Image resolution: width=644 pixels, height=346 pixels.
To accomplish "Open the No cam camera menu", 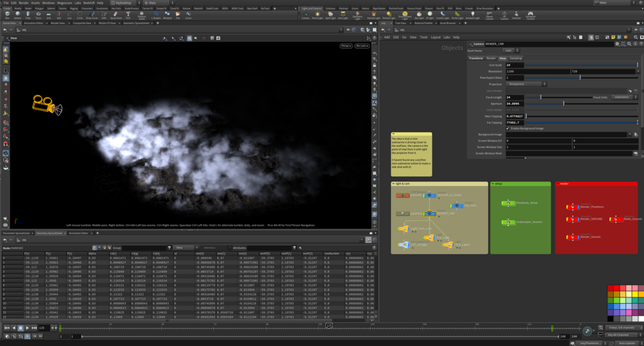I will [362, 46].
